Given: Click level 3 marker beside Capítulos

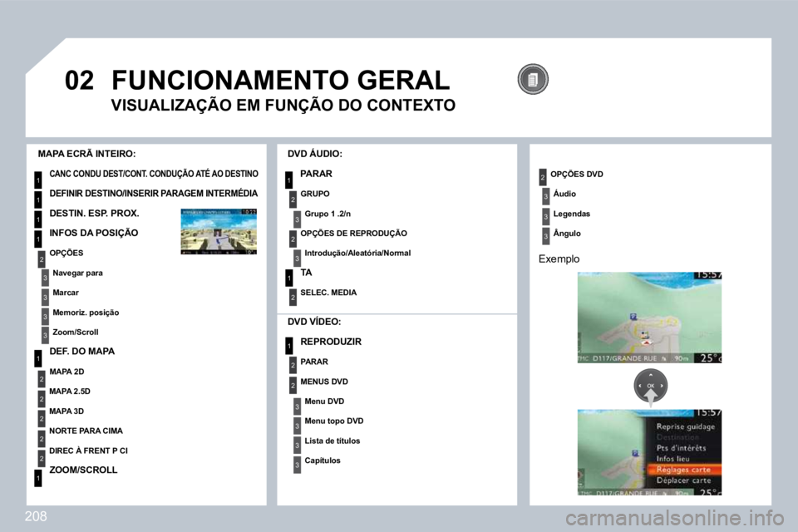Looking at the screenshot, I should (298, 465).
